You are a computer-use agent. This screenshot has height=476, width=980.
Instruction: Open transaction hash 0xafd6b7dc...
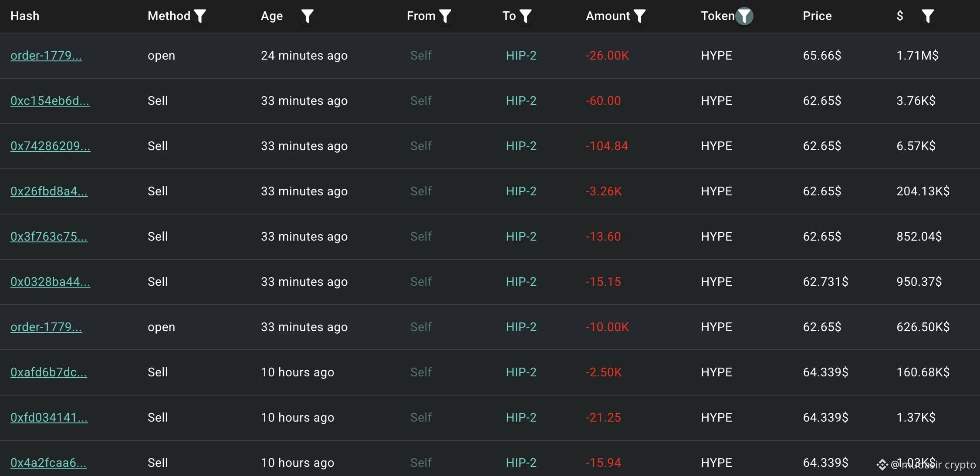(x=49, y=372)
